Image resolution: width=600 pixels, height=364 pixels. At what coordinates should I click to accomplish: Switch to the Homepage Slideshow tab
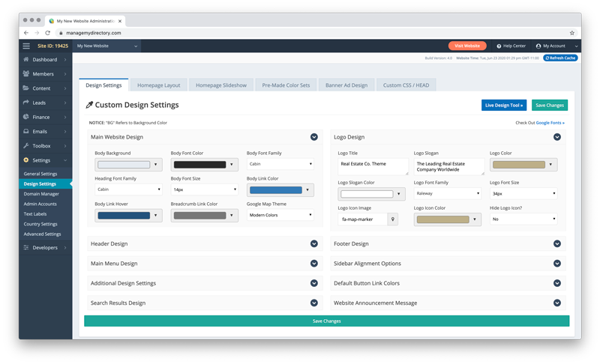221,85
